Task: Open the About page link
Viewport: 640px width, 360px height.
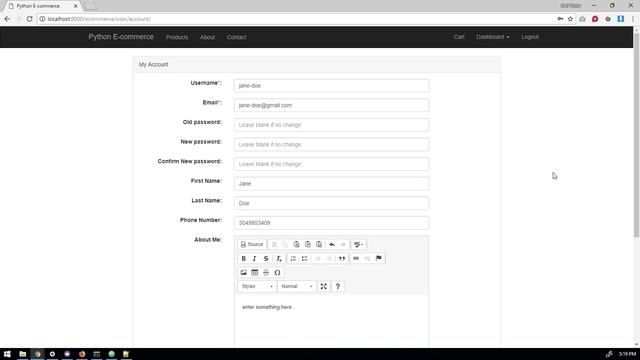Action: tap(207, 37)
